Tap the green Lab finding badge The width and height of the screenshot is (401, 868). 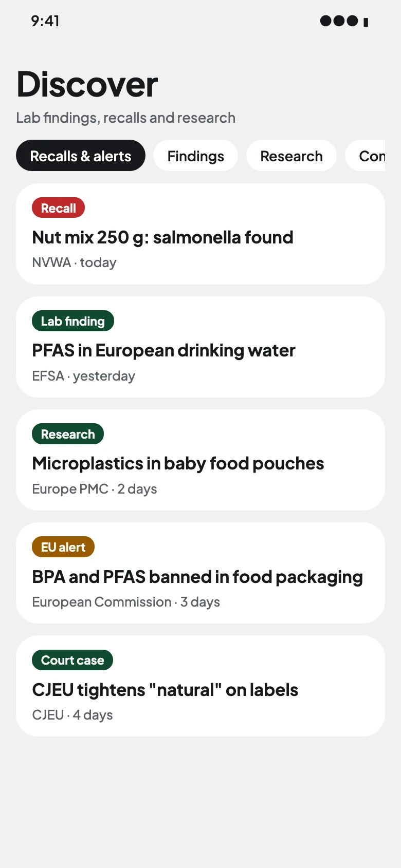pyautogui.click(x=72, y=321)
